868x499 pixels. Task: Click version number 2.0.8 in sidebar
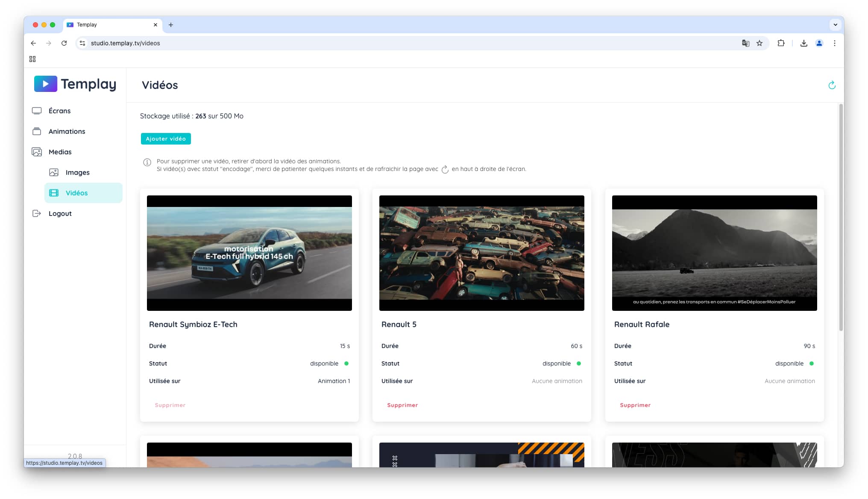point(75,456)
